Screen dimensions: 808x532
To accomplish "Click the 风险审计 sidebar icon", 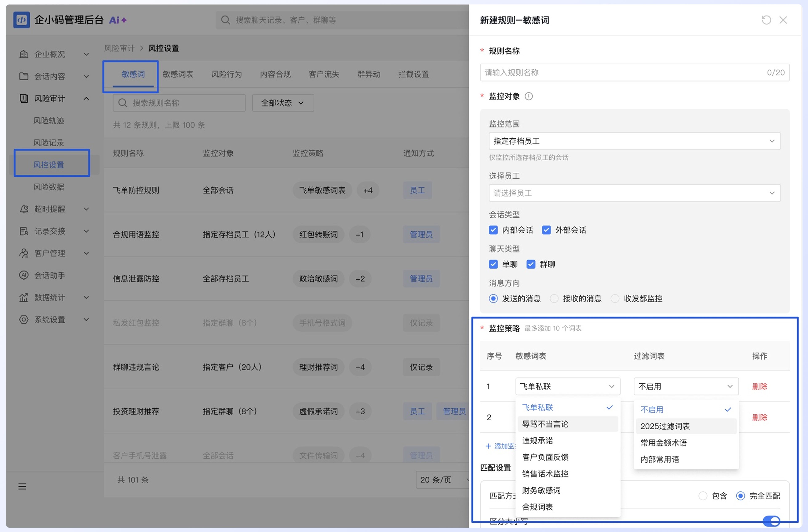I will (x=23, y=98).
